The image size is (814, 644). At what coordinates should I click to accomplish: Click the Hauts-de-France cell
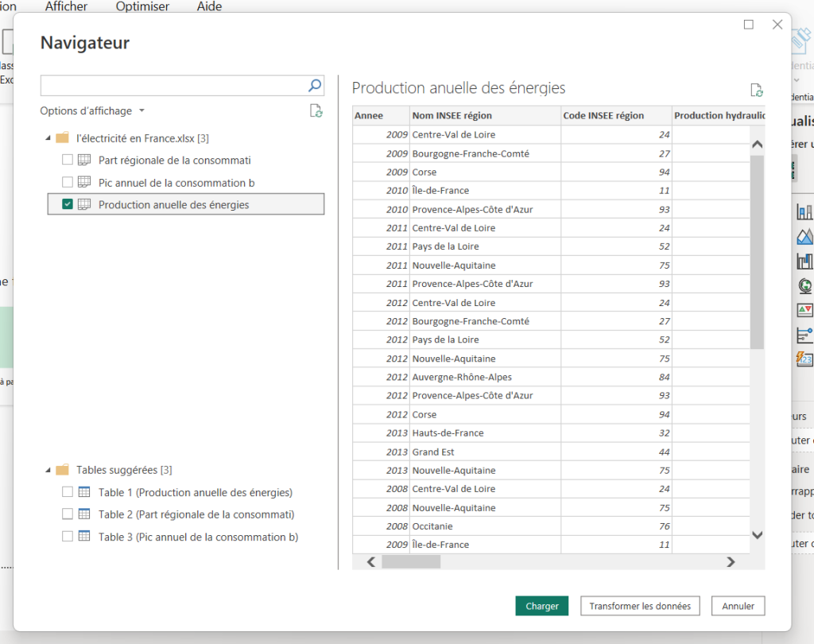485,433
